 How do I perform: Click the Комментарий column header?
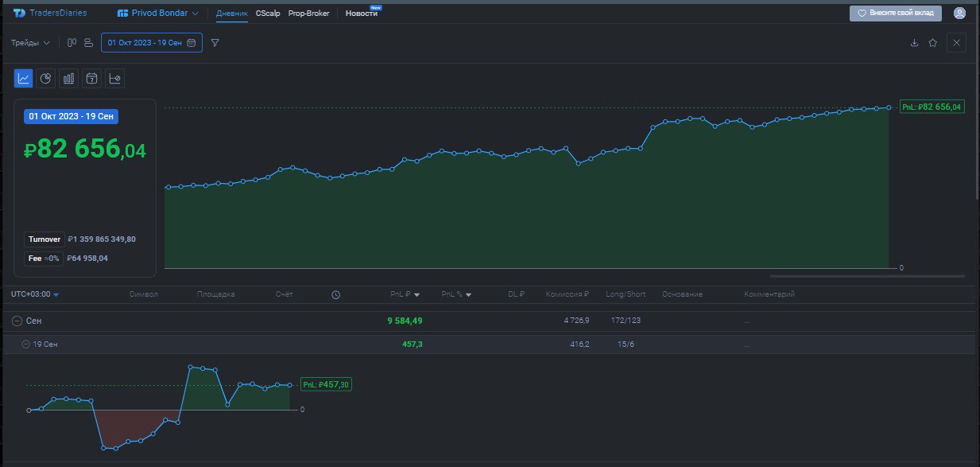click(769, 294)
